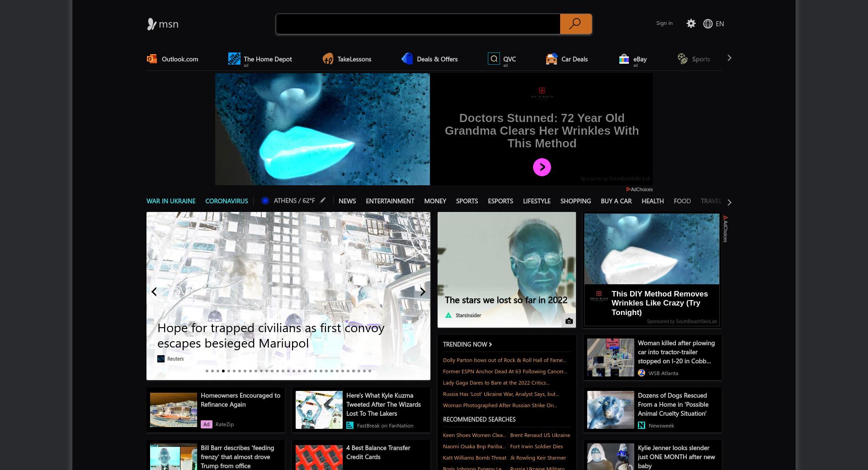Open the BUY A CAR category
Viewport: 868px width, 470px height.
pyautogui.click(x=616, y=201)
